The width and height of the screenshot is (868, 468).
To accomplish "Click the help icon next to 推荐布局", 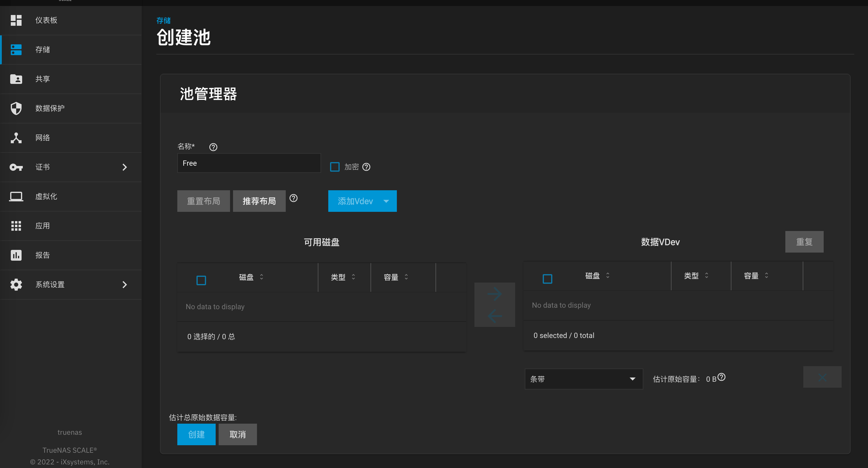I will click(294, 198).
